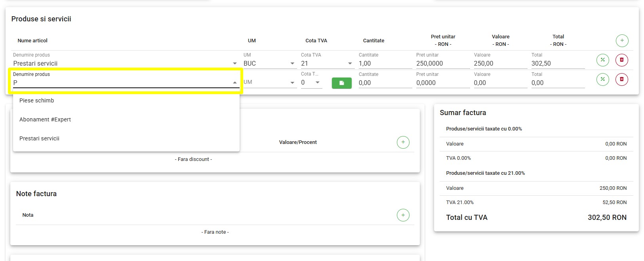Add a new invoice note

tap(403, 215)
